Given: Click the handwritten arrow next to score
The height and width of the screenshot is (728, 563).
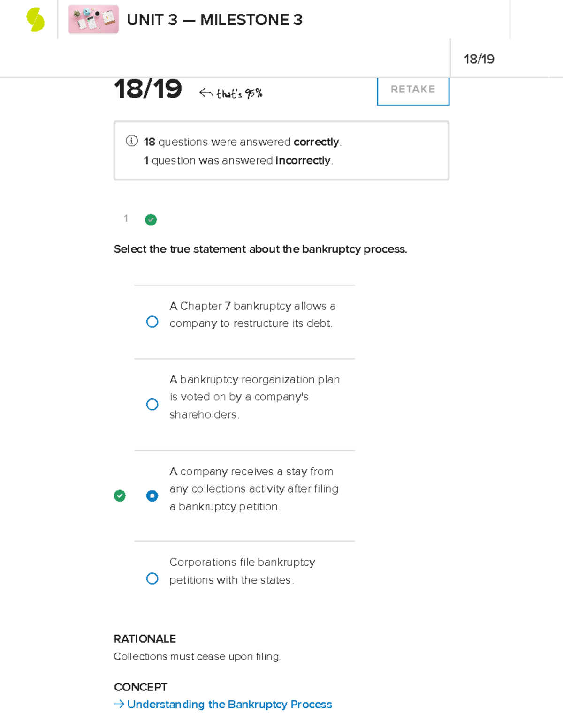Looking at the screenshot, I should pos(205,93).
